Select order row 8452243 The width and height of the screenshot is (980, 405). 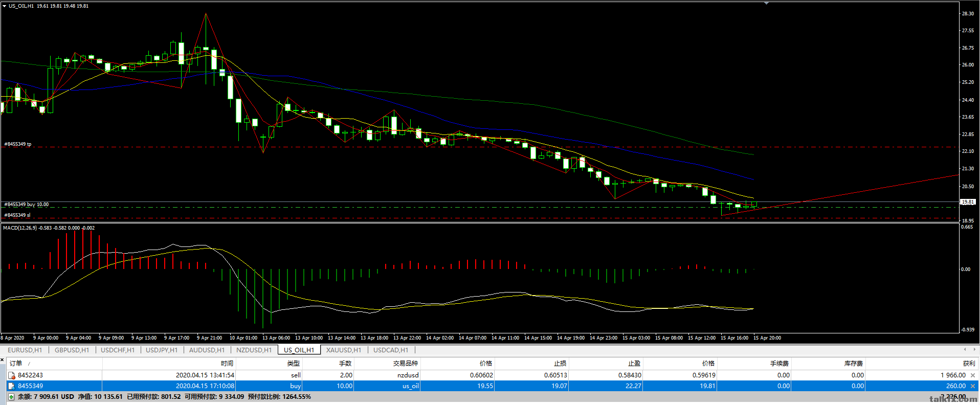492,375
